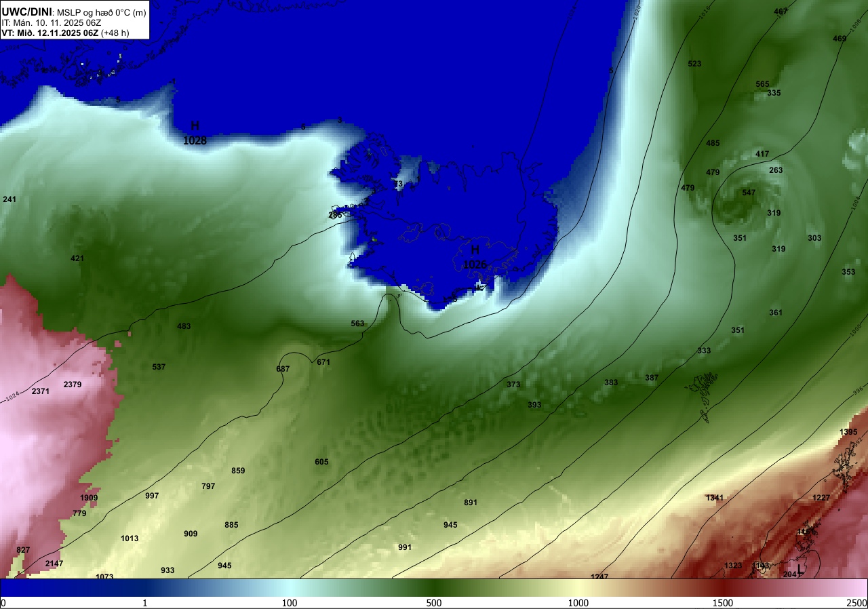Click the '467' height value
The image size is (868, 609).
click(781, 12)
